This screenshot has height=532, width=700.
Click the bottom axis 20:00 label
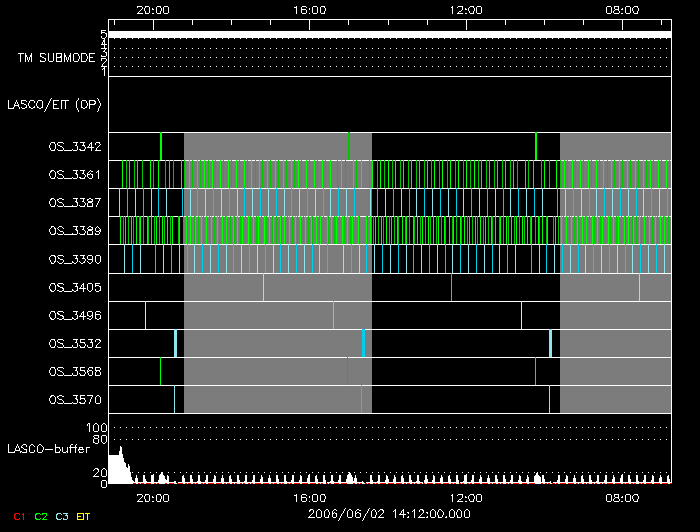[x=153, y=498]
